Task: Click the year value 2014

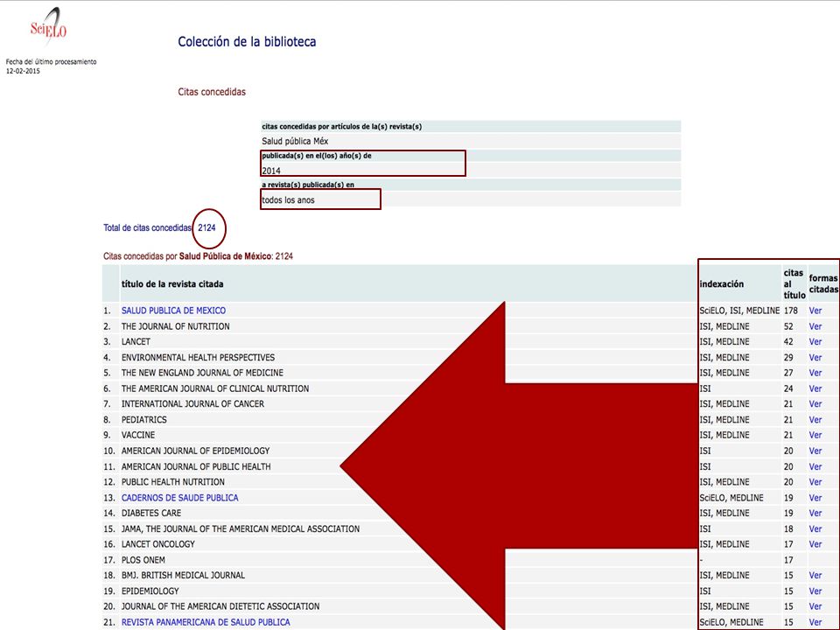Action: point(271,171)
